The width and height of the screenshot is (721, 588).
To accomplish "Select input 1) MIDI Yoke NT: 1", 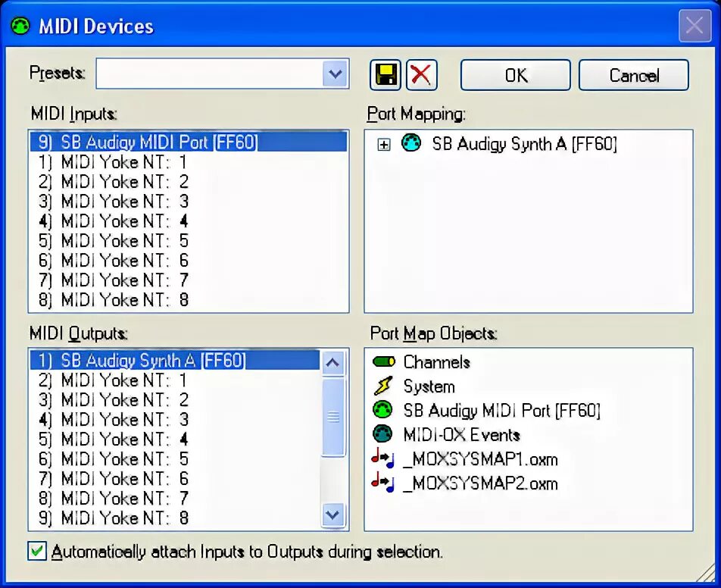I will 188,162.
